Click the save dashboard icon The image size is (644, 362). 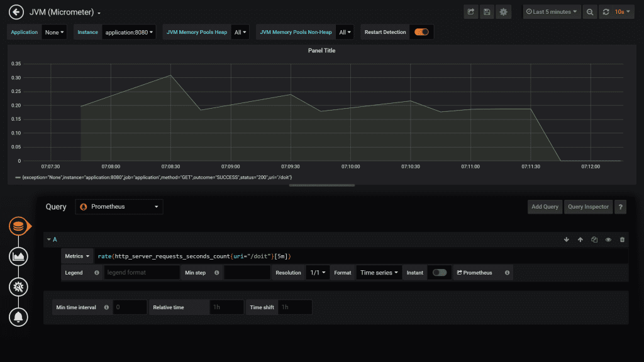click(487, 12)
